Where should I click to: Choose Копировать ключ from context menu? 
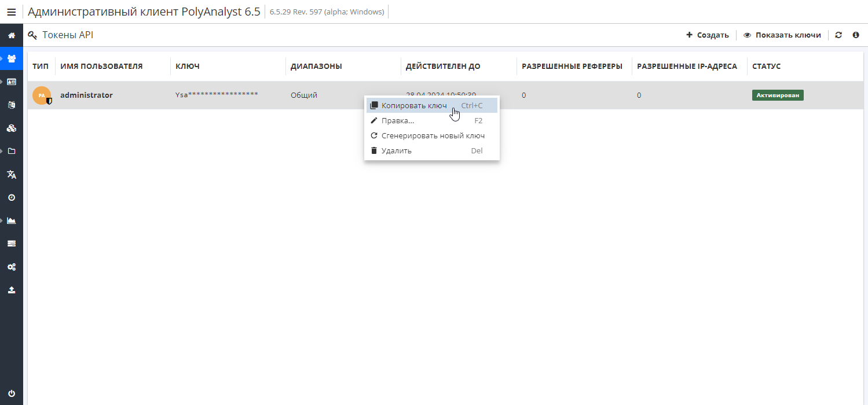[432, 105]
